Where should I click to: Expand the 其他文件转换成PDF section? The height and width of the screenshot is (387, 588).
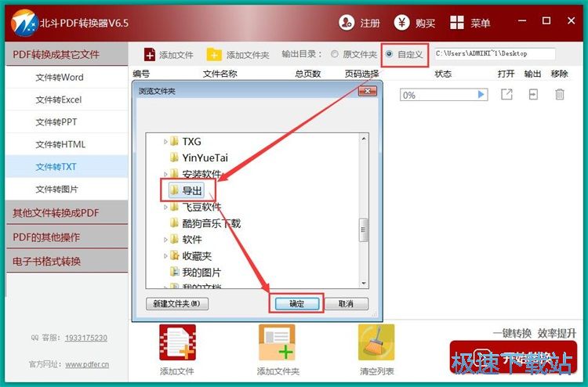pyautogui.click(x=67, y=213)
